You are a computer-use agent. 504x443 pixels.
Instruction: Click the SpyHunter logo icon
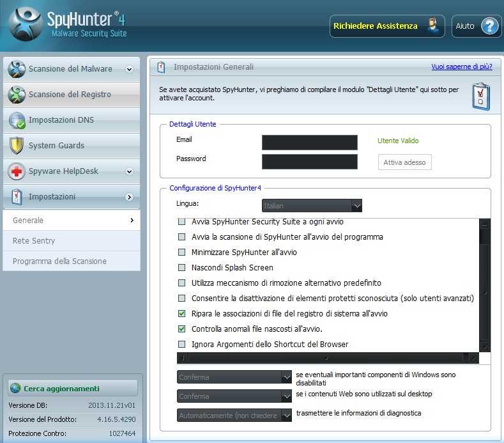point(26,24)
